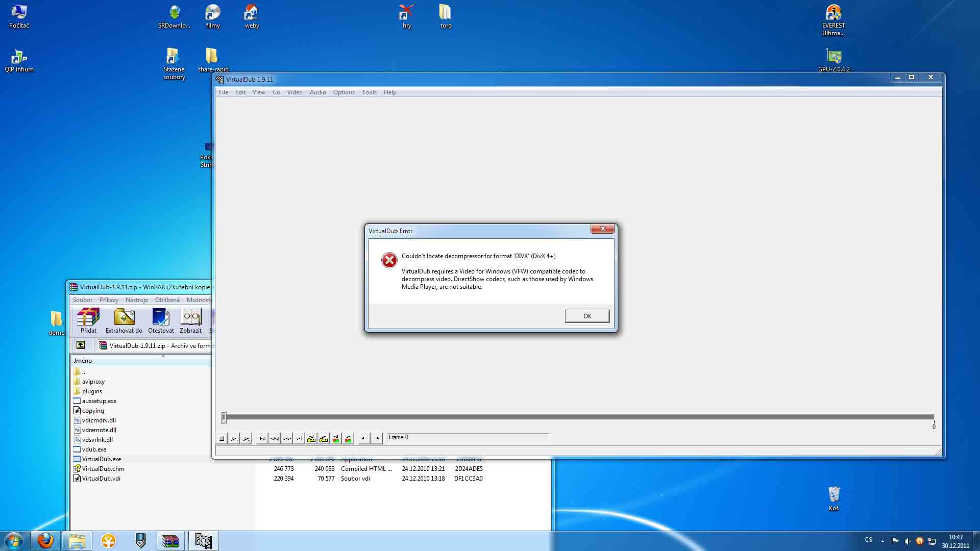Click the Scene reverse scan button

336,438
